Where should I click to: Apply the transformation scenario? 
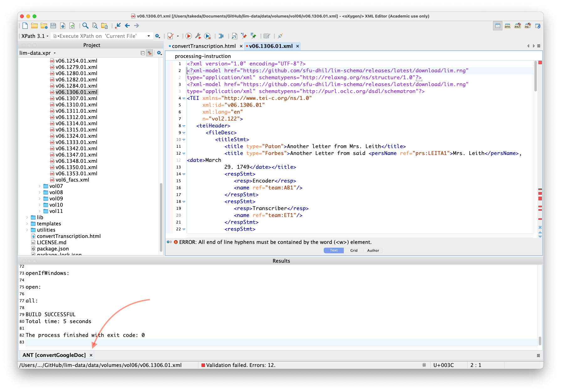(x=188, y=36)
